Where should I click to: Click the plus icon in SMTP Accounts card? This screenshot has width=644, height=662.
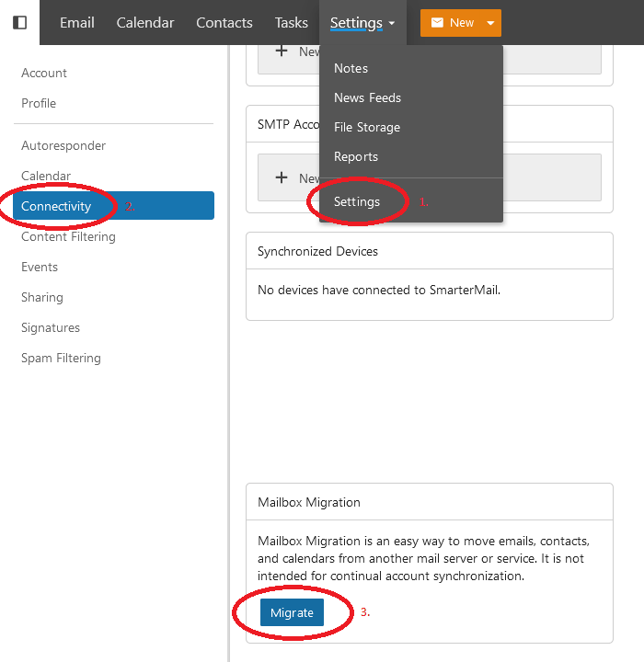click(282, 177)
